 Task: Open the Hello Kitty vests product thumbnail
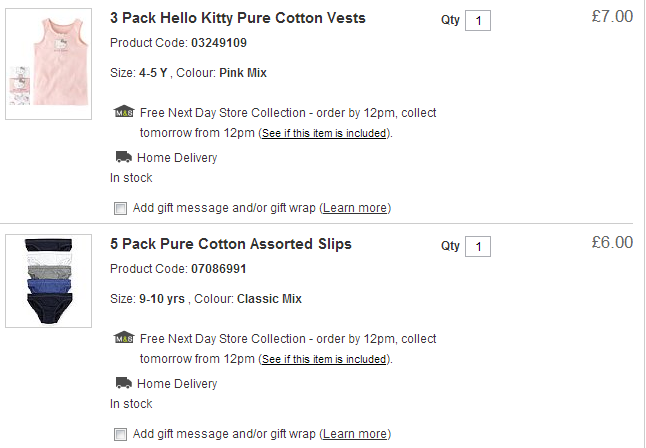(49, 64)
